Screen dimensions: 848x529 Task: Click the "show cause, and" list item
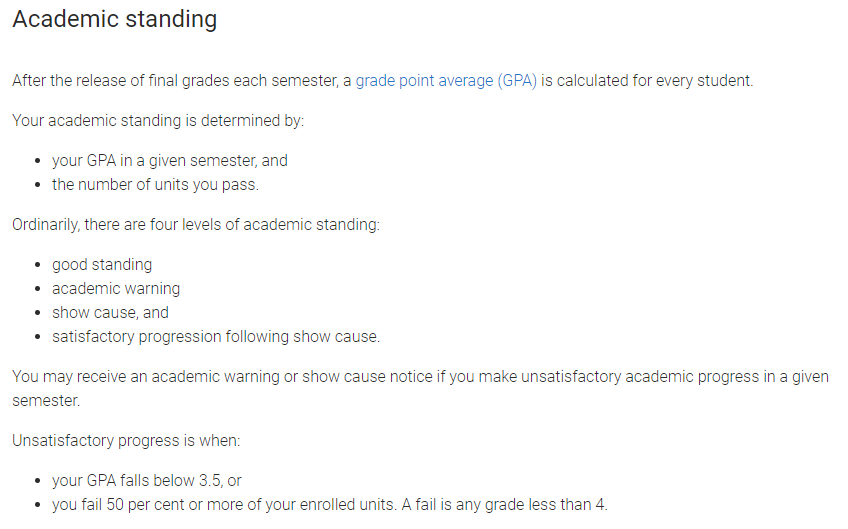[110, 312]
